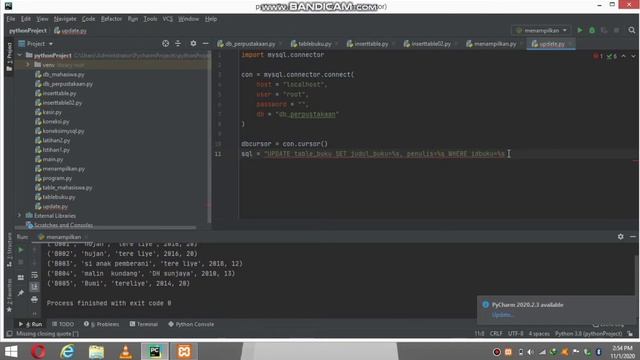Click error count indicator in editor corner
The height and width of the screenshot is (360, 640).
(x=598, y=56)
